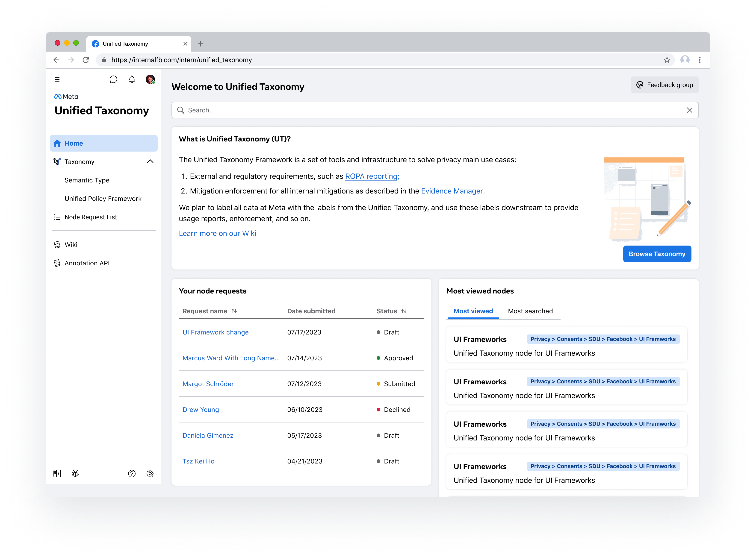Toggle the sidebar panel collapse icon
This screenshot has width=756, height=557.
57,474
